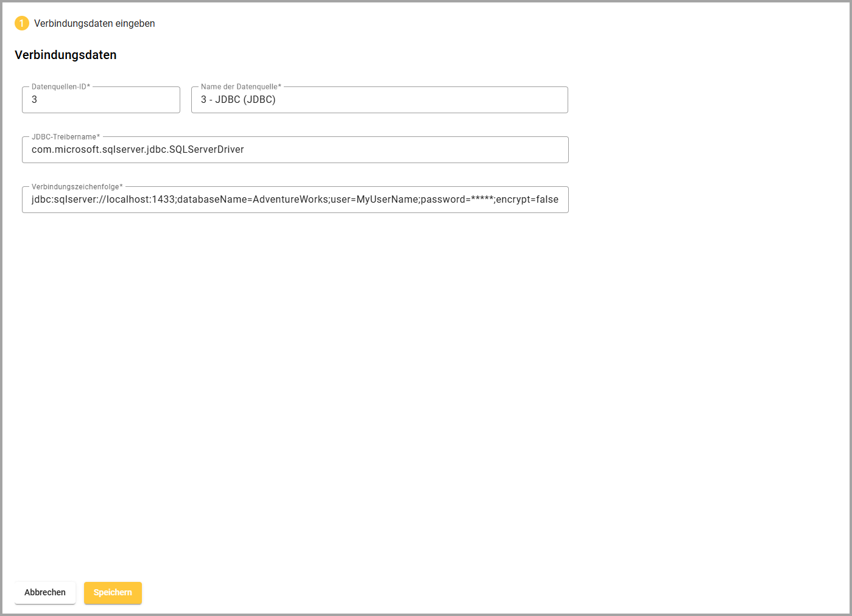Click the 'Name der Datenquelle*' field label
The height and width of the screenshot is (616, 852).
pos(241,87)
